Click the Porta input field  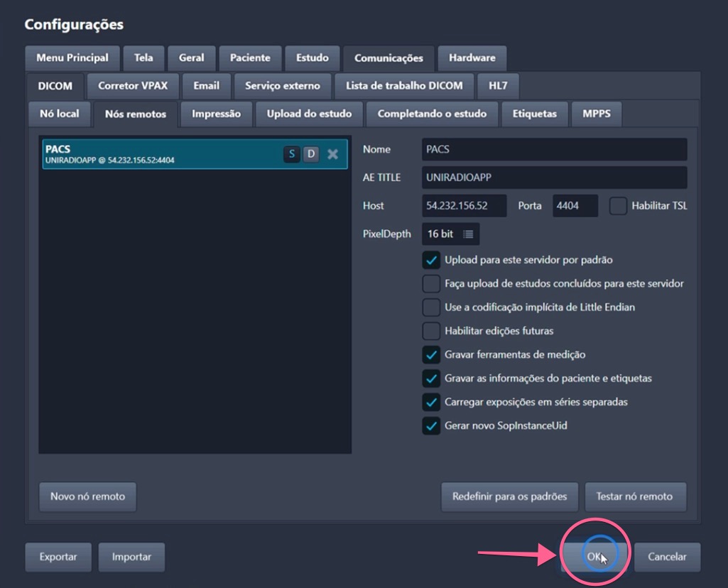575,206
